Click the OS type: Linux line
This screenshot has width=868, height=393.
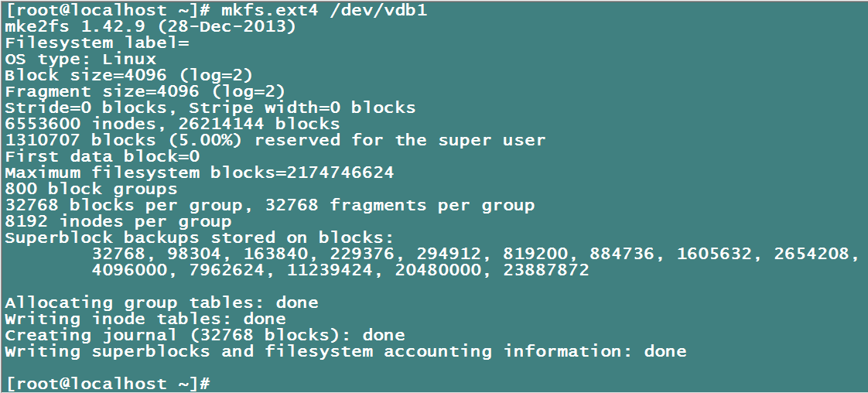tap(80, 59)
